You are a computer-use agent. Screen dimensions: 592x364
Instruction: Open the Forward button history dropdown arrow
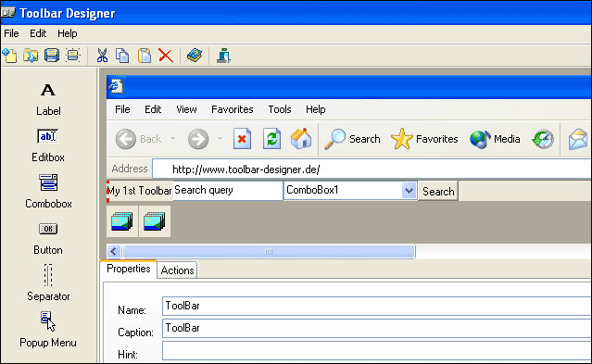[220, 139]
